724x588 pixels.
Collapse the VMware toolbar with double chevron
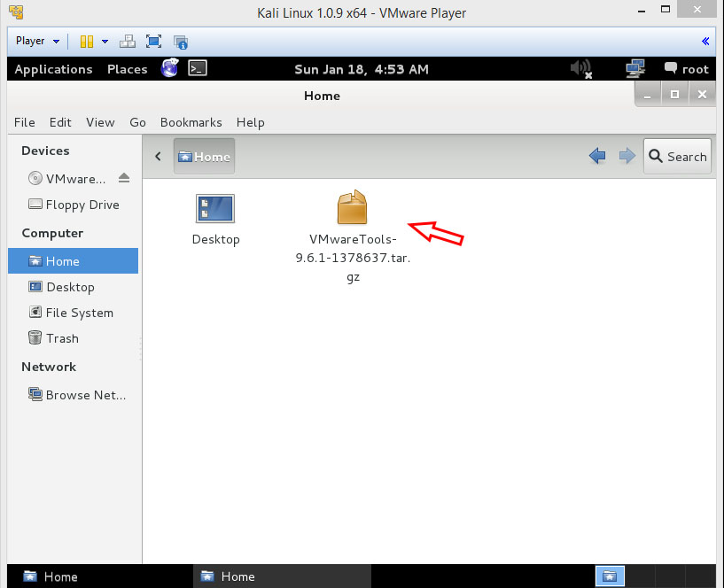pyautogui.click(x=705, y=41)
